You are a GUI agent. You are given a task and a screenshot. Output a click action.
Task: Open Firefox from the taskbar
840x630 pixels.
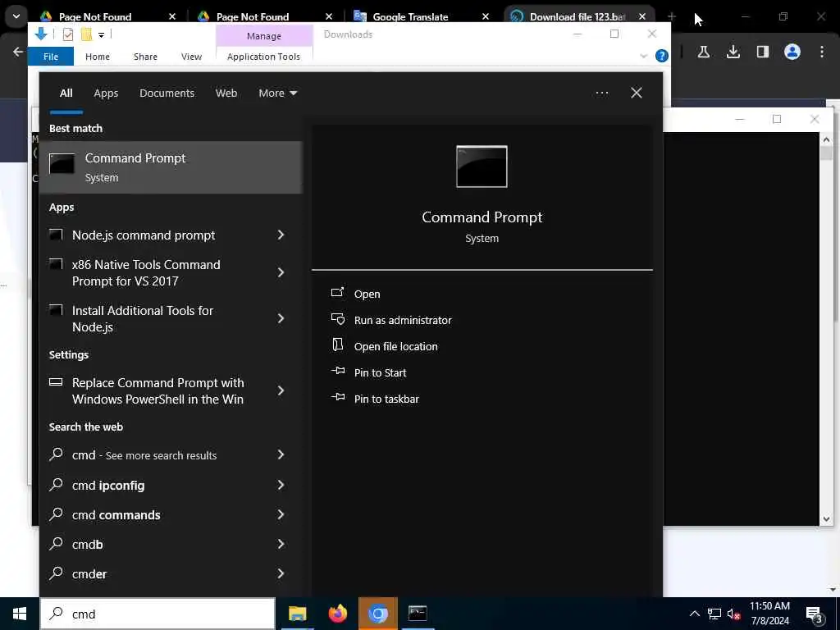[x=337, y=614]
